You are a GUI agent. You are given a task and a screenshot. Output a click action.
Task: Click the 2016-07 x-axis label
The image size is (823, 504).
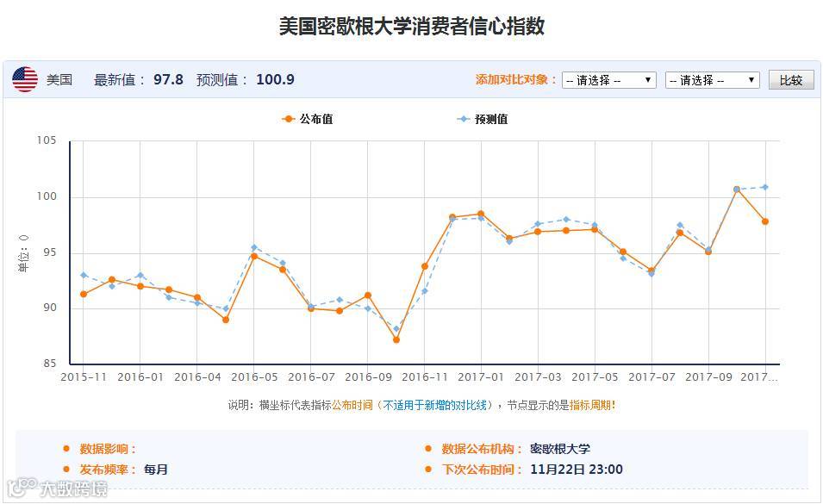pyautogui.click(x=311, y=377)
